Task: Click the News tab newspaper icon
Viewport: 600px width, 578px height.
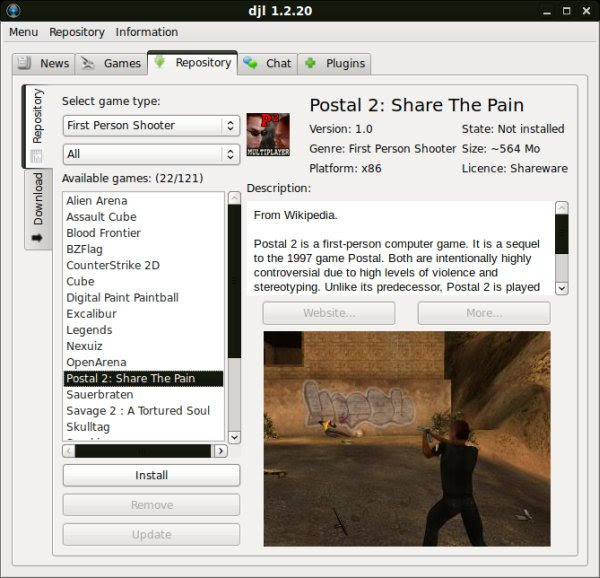Action: click(24, 63)
